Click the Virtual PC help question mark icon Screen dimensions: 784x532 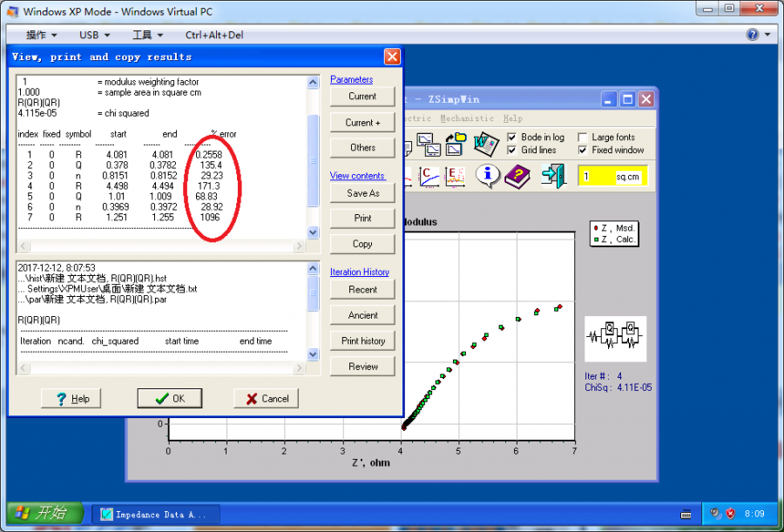753,35
